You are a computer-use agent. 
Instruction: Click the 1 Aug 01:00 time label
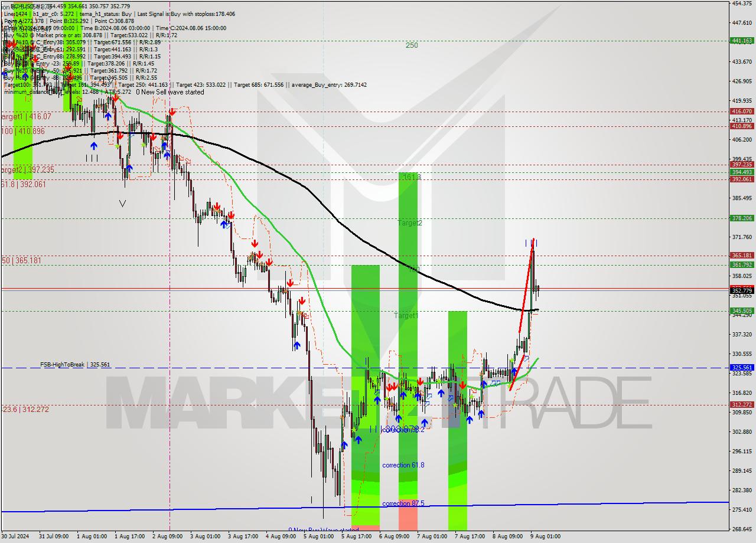[92, 537]
